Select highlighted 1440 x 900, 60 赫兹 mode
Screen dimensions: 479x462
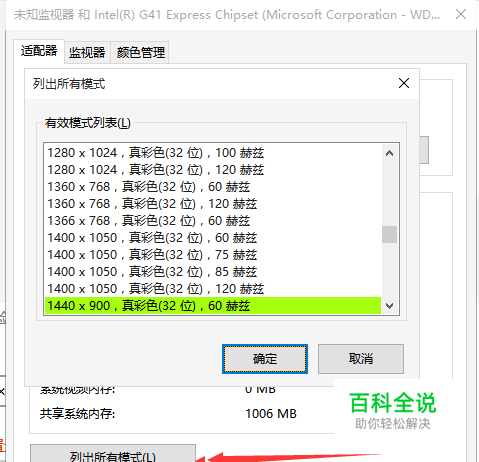click(x=213, y=306)
